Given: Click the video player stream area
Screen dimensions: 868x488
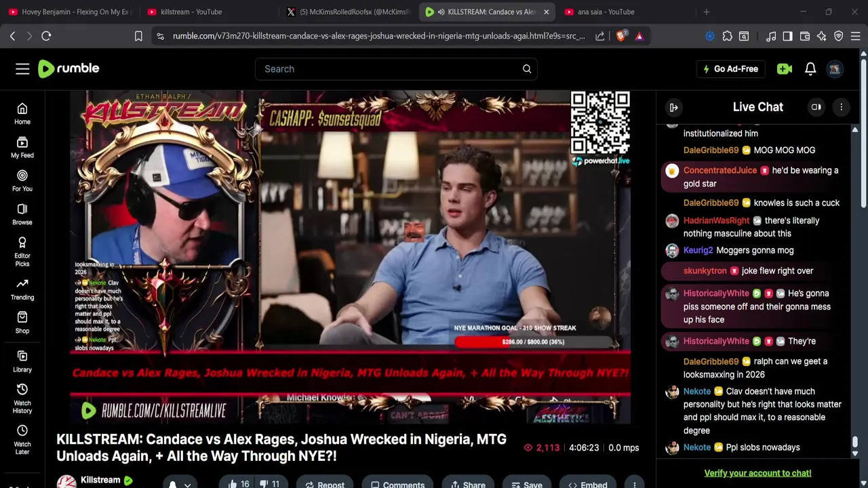Looking at the screenshot, I should (350, 257).
